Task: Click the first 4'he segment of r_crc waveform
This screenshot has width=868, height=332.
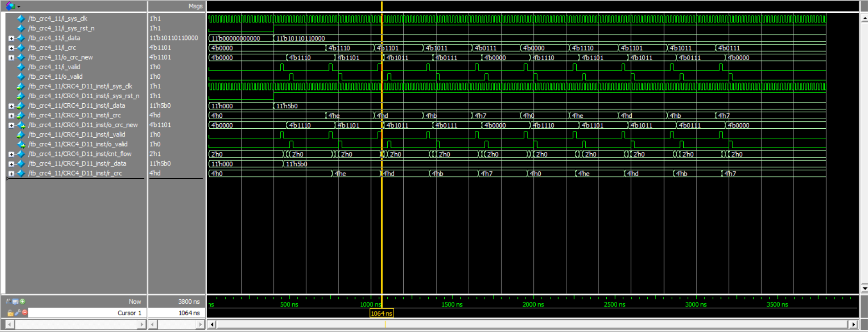Action: tap(356, 173)
